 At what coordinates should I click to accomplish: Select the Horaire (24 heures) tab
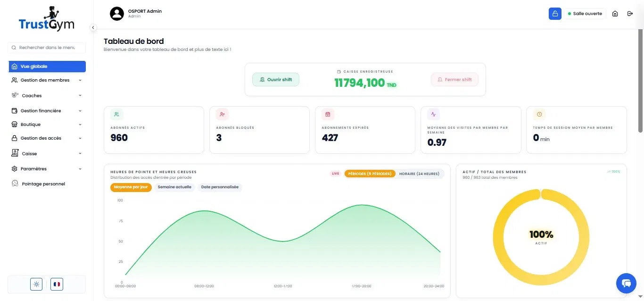coord(419,174)
